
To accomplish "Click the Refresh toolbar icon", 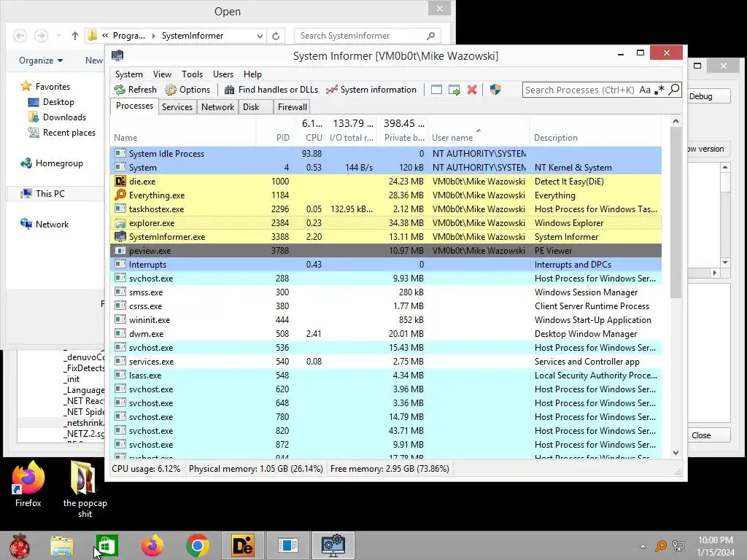I will click(120, 90).
